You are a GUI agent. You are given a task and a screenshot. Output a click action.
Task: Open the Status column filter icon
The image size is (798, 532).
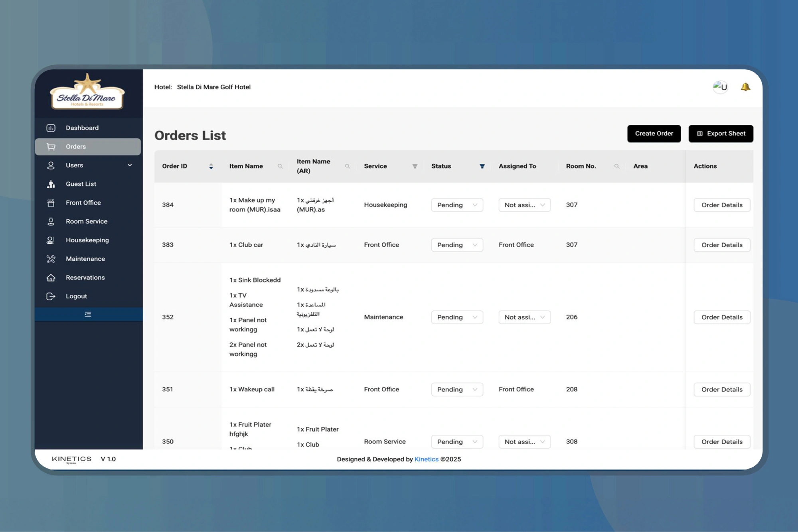coord(482,166)
